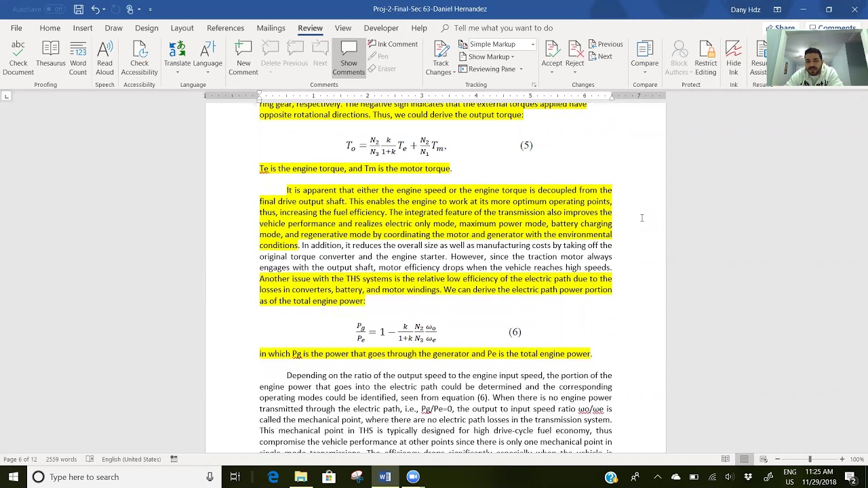Go to Previous change

click(x=605, y=44)
